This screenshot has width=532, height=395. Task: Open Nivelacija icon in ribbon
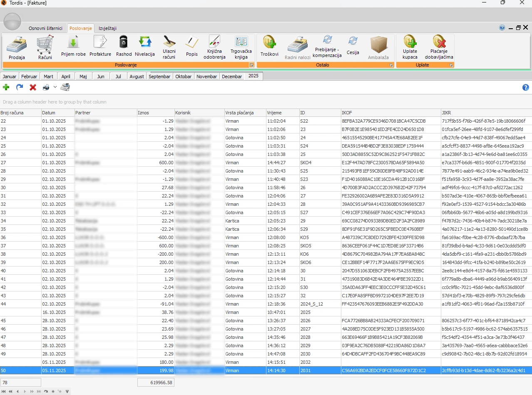coord(145,46)
